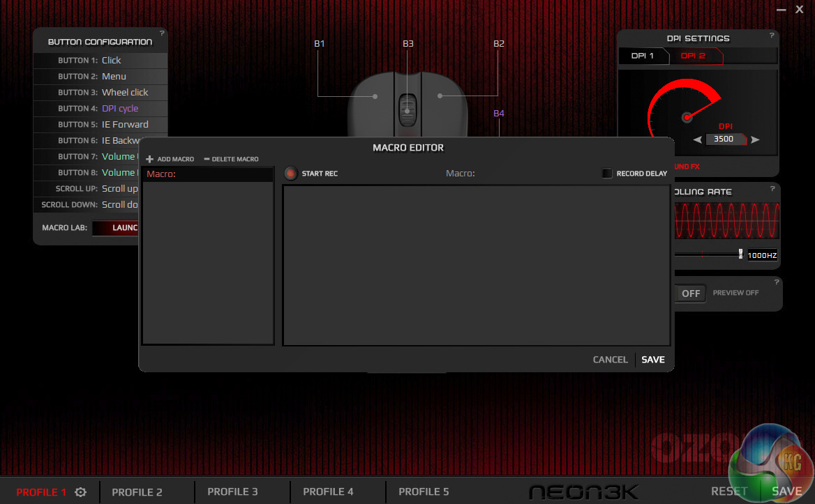Select the DPI 2 tab

pyautogui.click(x=694, y=56)
